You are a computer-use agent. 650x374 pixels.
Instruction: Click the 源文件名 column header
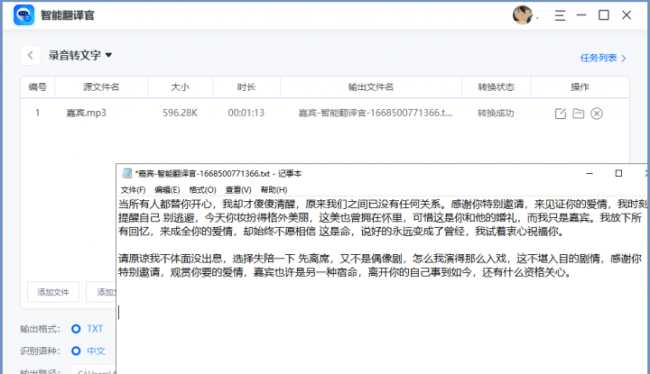click(x=101, y=87)
